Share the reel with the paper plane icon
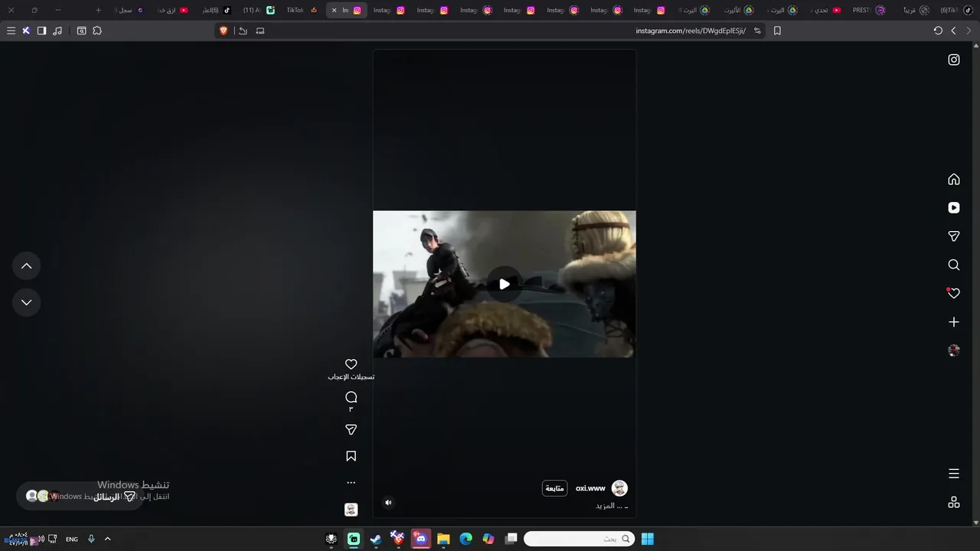This screenshot has height=551, width=980. pyautogui.click(x=351, y=430)
